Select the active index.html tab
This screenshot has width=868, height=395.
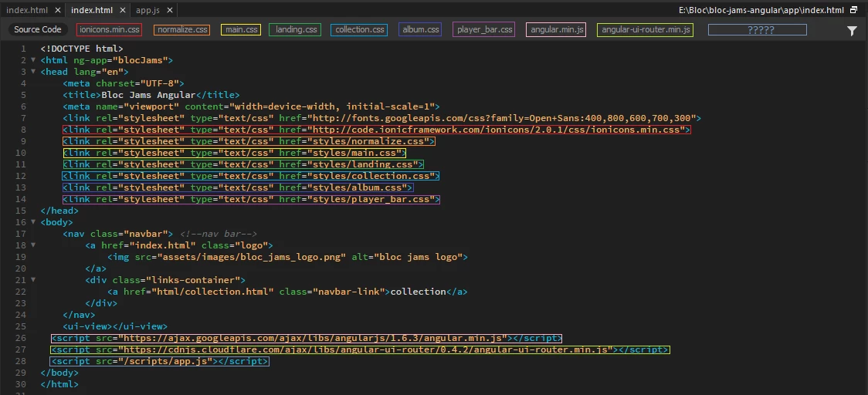pyautogui.click(x=92, y=10)
